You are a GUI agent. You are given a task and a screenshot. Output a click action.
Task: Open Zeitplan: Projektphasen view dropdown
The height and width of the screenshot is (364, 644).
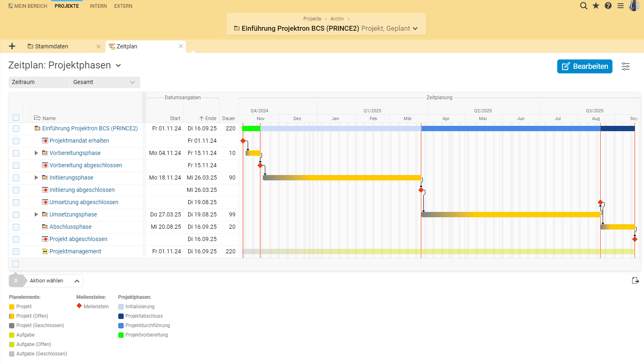118,66
